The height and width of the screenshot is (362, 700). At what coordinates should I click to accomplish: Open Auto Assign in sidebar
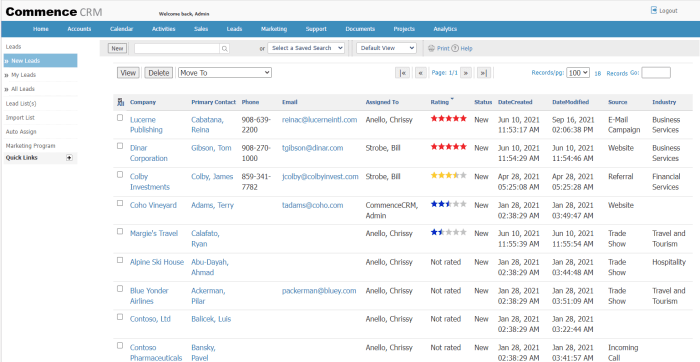(21, 132)
